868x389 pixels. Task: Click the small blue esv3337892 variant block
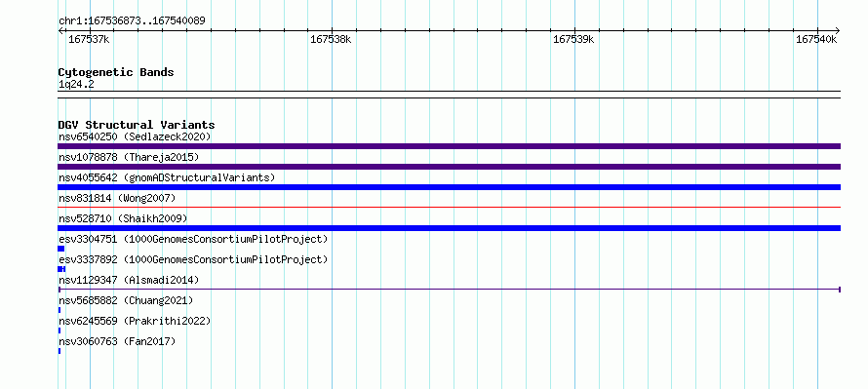click(62, 269)
